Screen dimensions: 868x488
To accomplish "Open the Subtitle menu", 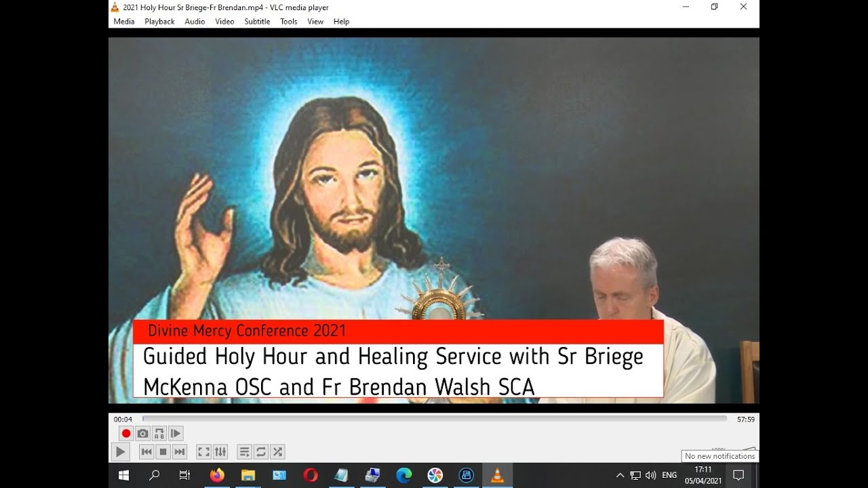I will [x=257, y=22].
